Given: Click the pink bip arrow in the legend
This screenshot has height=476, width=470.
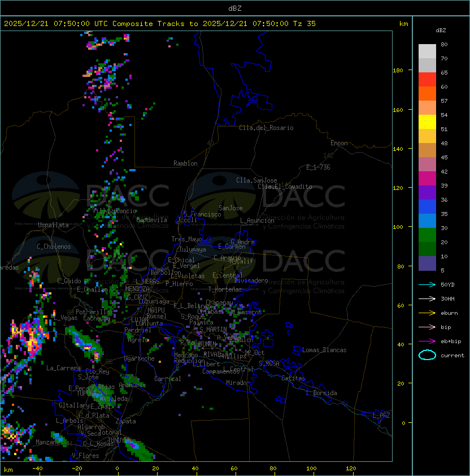Looking at the screenshot, I should pos(427,327).
